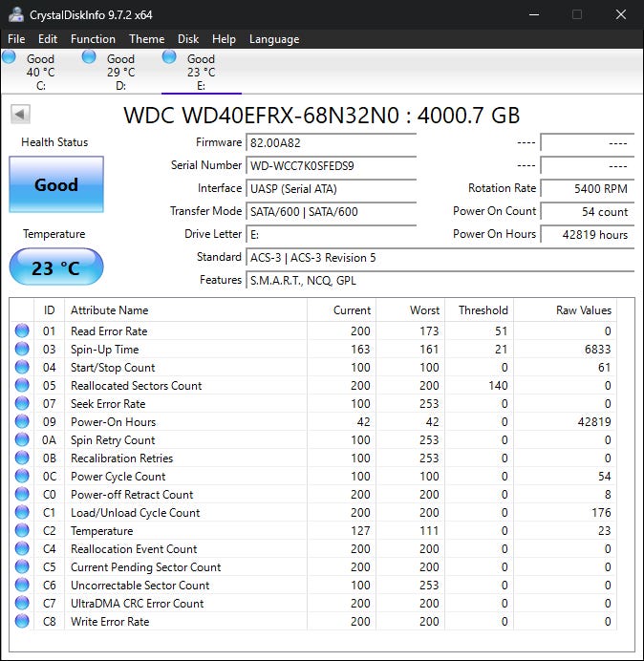Click the 23 °C temperature button
The width and height of the screenshot is (644, 661).
pos(56,267)
